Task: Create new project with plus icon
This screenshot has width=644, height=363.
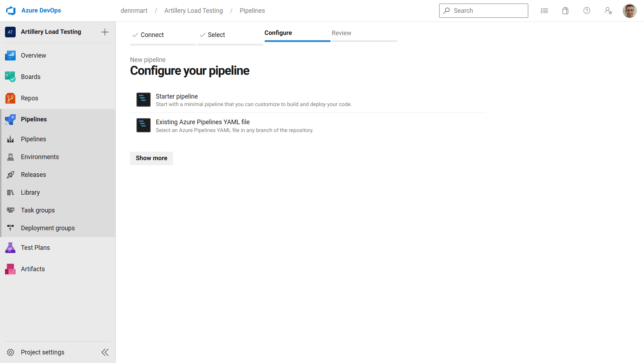Action: (105, 32)
